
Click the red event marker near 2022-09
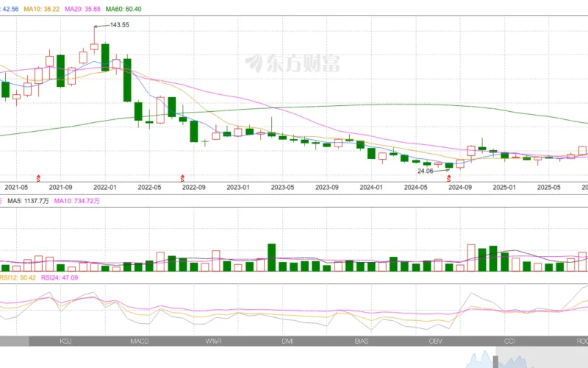click(183, 178)
